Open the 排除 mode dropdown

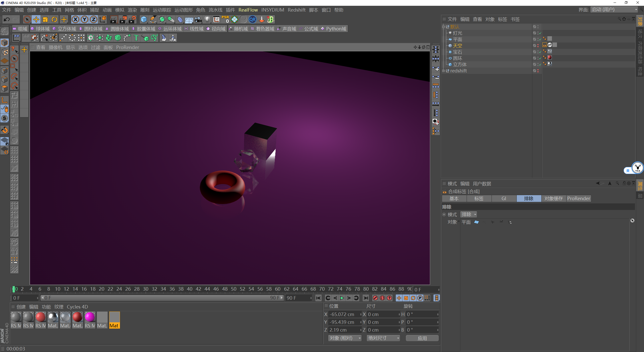[x=469, y=214]
